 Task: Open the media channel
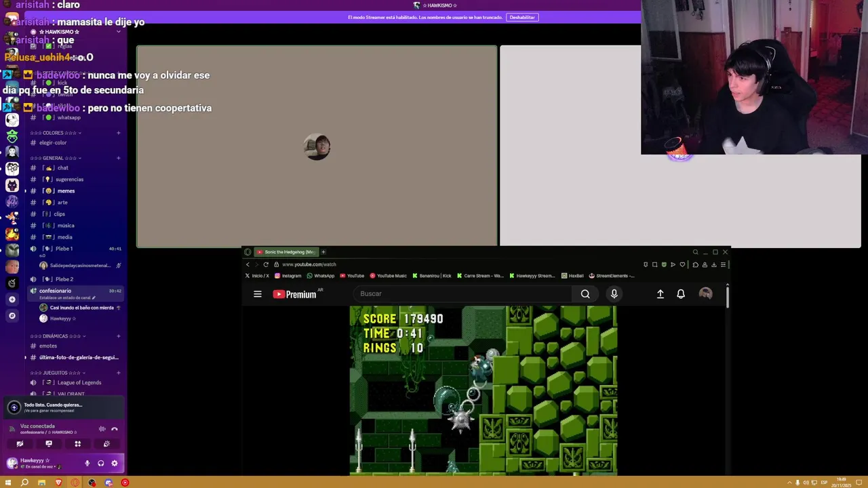pyautogui.click(x=75, y=237)
